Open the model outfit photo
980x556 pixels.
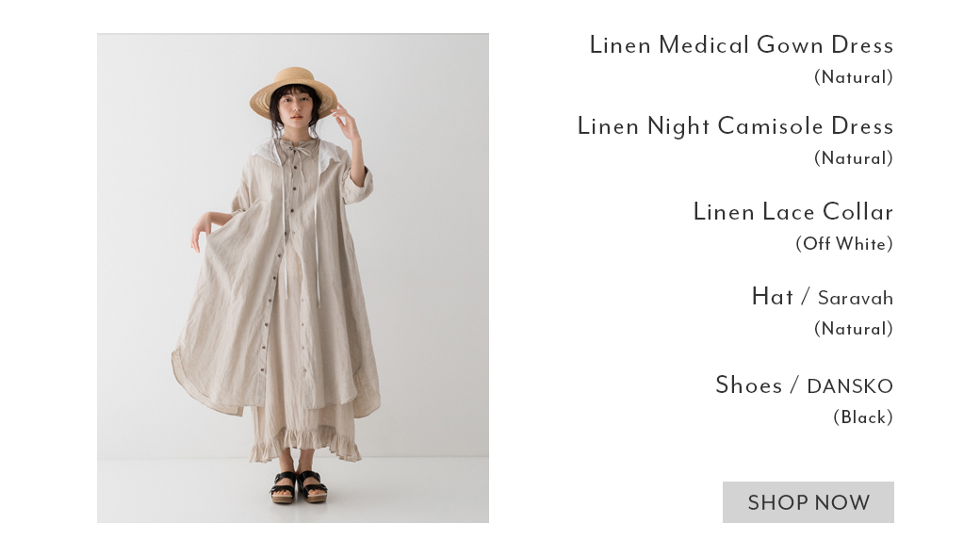(292, 278)
